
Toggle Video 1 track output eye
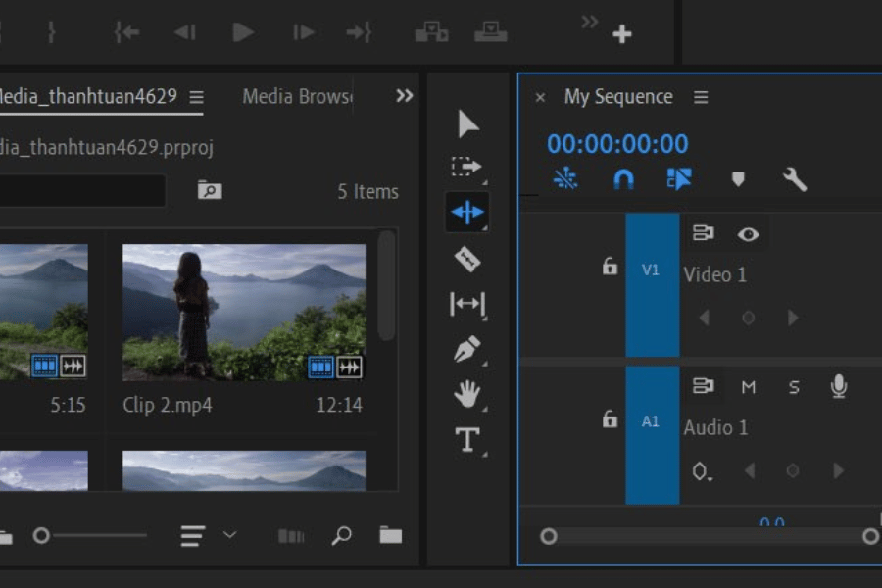(x=749, y=234)
